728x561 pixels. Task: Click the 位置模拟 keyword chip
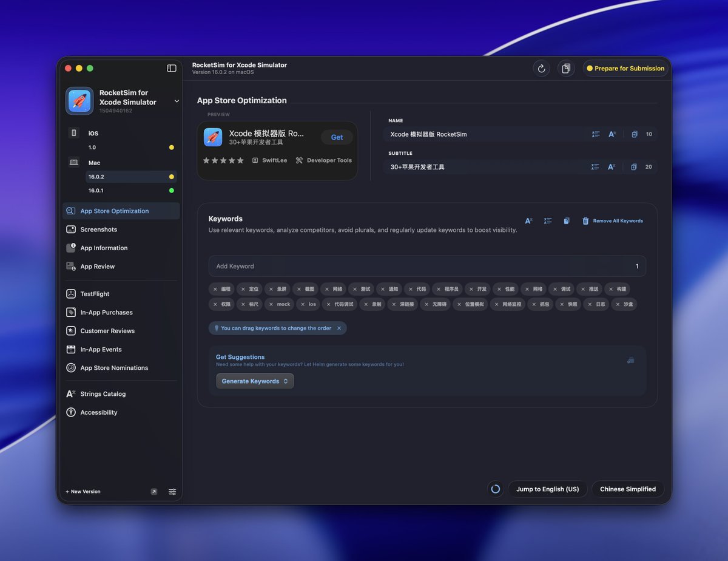[471, 304]
